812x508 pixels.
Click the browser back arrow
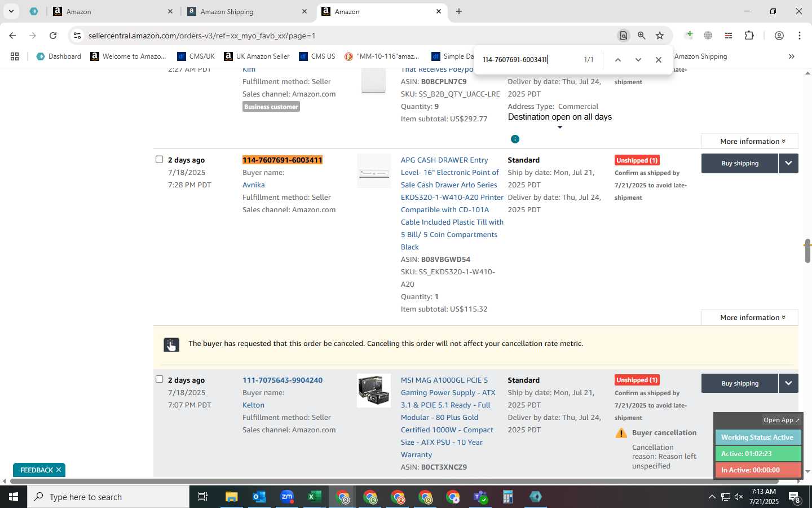(x=12, y=36)
